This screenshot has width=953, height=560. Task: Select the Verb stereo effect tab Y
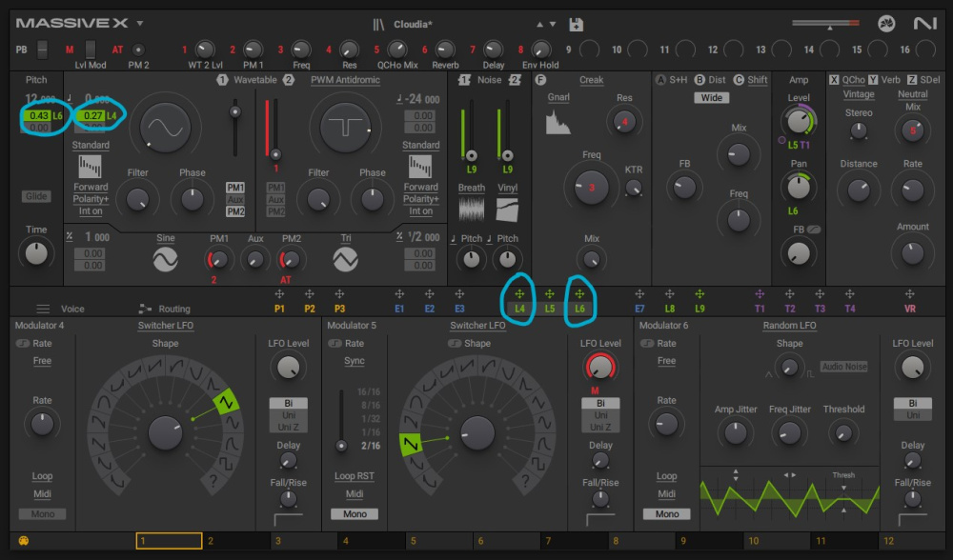click(x=884, y=80)
